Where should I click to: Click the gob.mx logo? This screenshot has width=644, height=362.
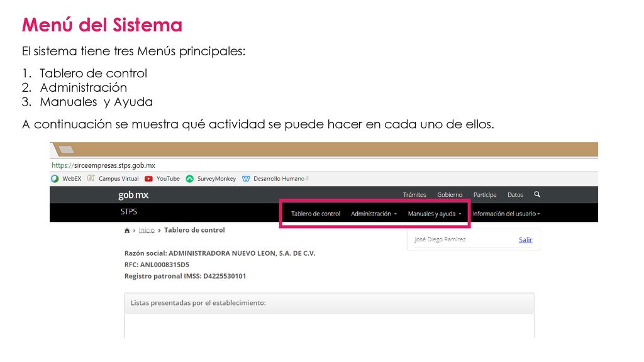coord(133,195)
